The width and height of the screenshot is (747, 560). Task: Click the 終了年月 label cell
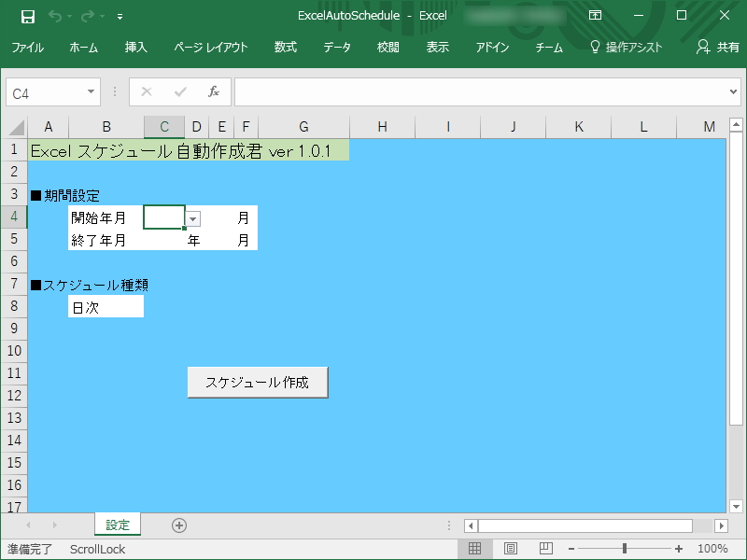106,240
